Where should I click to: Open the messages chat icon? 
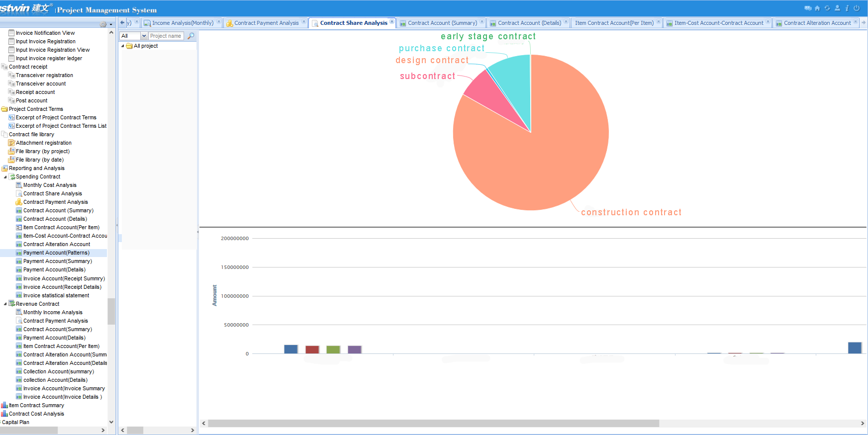click(808, 8)
